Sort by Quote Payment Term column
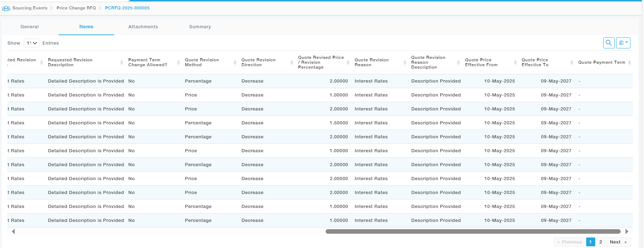This screenshot has height=248, width=644. click(x=602, y=62)
